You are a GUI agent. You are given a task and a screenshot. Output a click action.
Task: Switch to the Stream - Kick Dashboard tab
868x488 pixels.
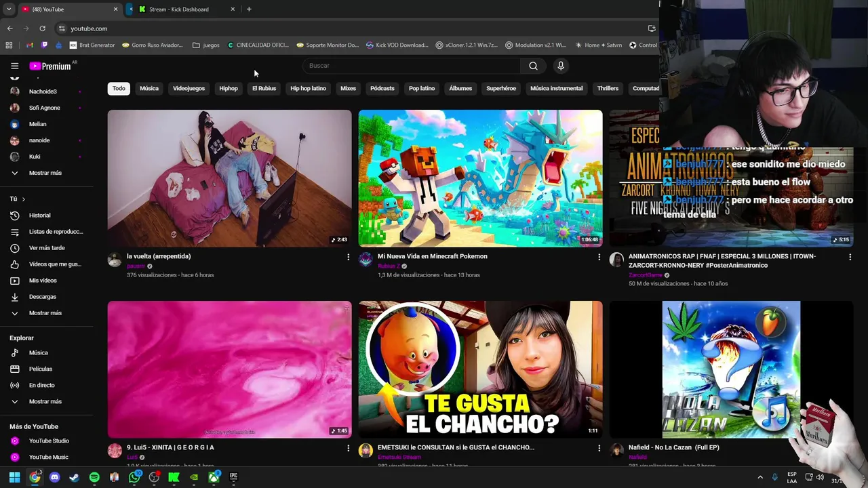[180, 9]
